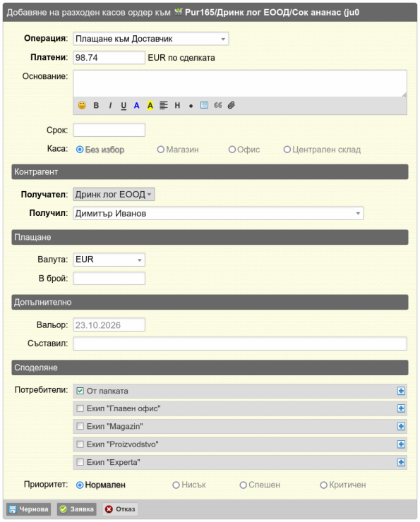
Task: Expand team Екип "Experta" plus icon
Action: [401, 463]
